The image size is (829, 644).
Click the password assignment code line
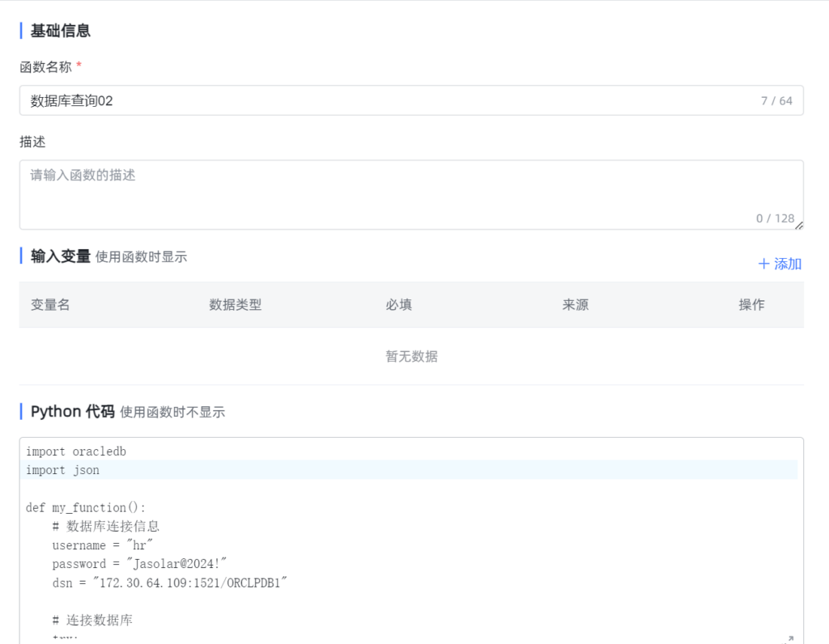[138, 564]
